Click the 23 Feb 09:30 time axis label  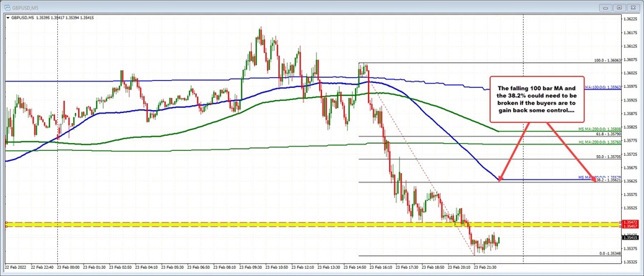(x=252, y=267)
